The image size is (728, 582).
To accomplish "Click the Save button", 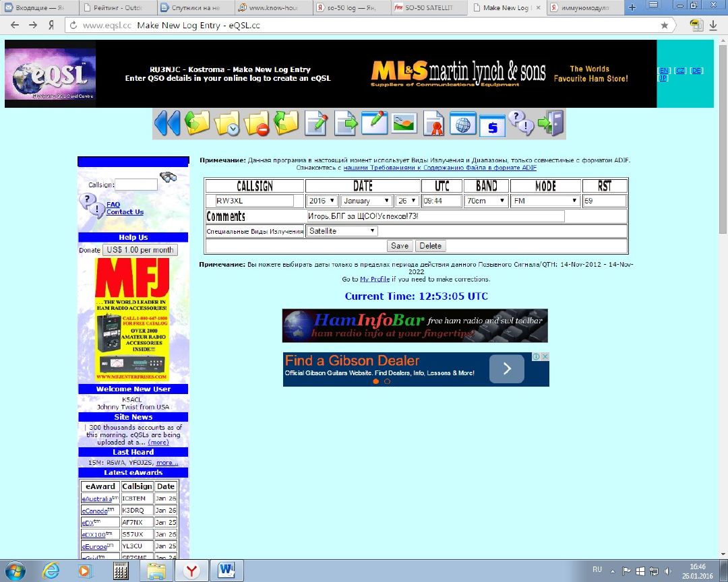I will [x=400, y=245].
